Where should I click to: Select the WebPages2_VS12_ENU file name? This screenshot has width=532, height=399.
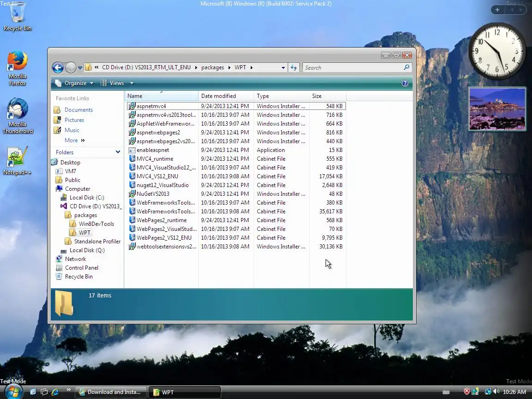pyautogui.click(x=164, y=237)
